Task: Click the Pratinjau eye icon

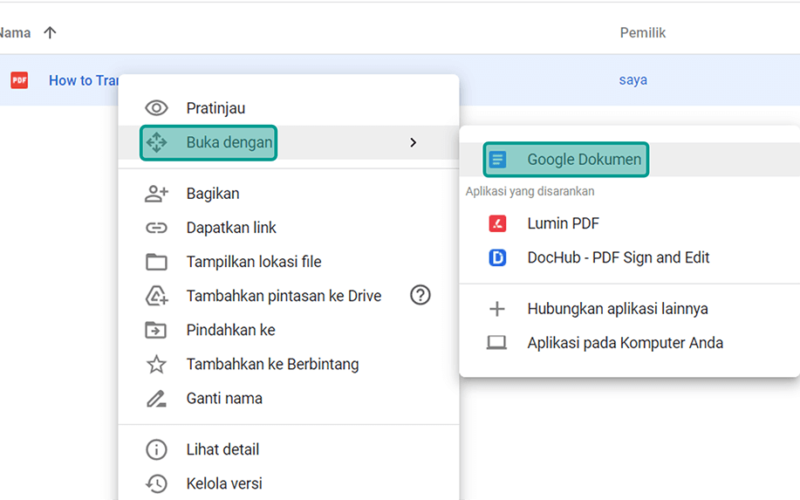Action: coord(156,108)
